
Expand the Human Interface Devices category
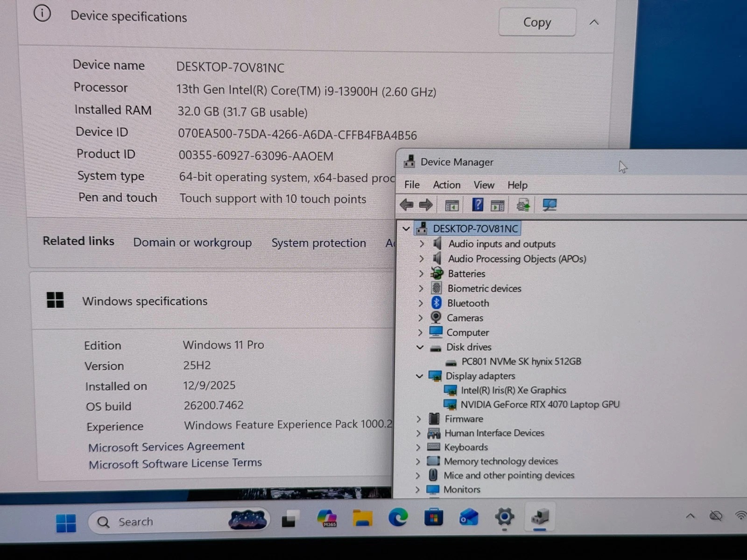tap(418, 433)
